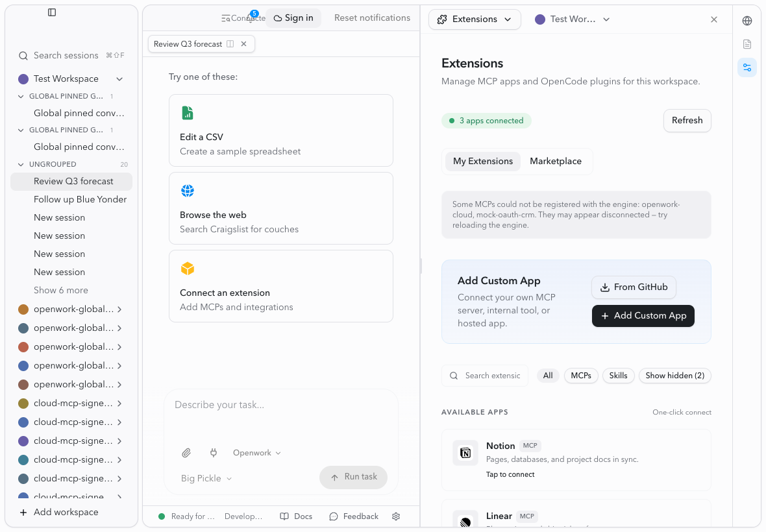
Task: Click Reset notifications
Action: (x=372, y=18)
